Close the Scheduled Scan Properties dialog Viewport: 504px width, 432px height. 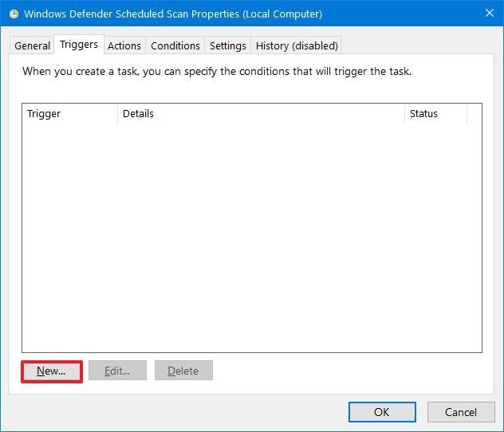489,13
